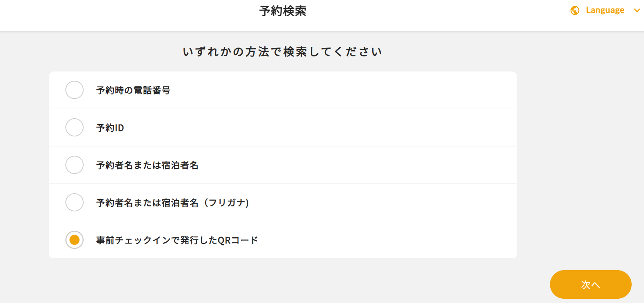Click the 予約者名または宿泊者名 label text
The height and width of the screenshot is (303, 644).
coord(147,165)
